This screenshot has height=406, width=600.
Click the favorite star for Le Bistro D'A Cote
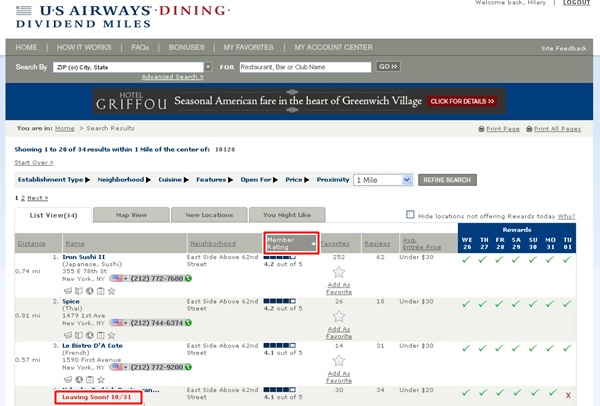339,361
